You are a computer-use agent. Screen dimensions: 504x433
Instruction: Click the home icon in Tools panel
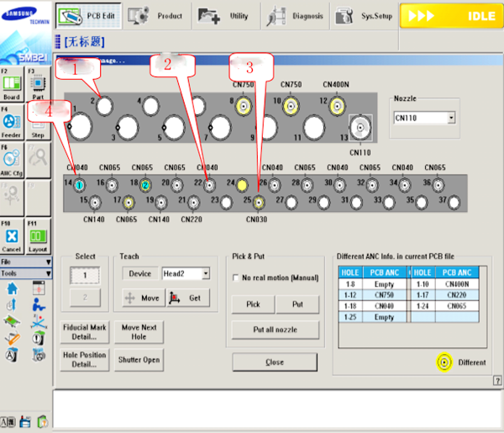tap(13, 288)
